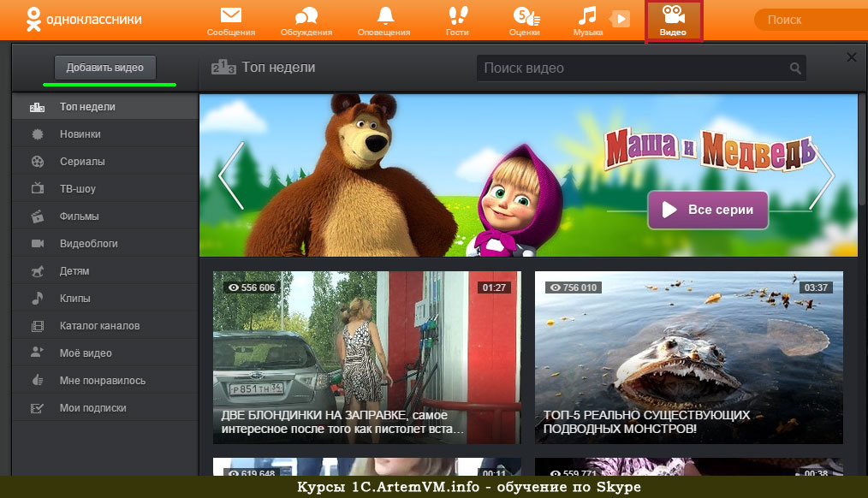Image resolution: width=868 pixels, height=498 pixels.
Task: Close the video panel with X
Action: [852, 57]
